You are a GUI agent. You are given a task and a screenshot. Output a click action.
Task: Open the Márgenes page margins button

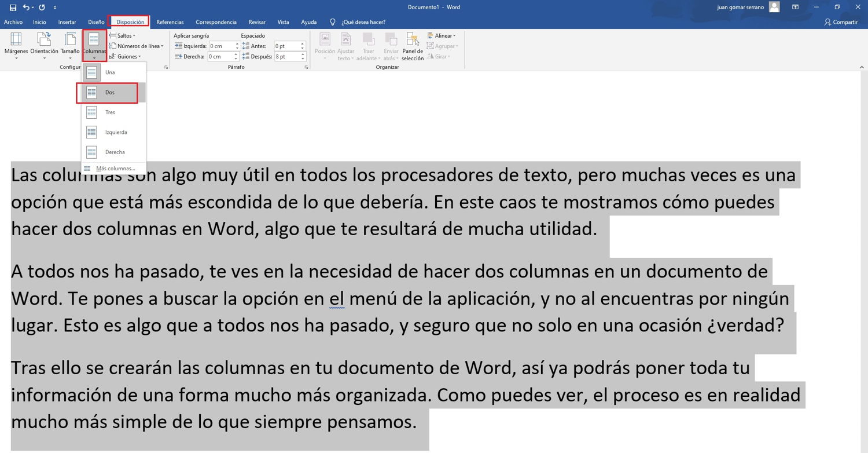tap(16, 45)
